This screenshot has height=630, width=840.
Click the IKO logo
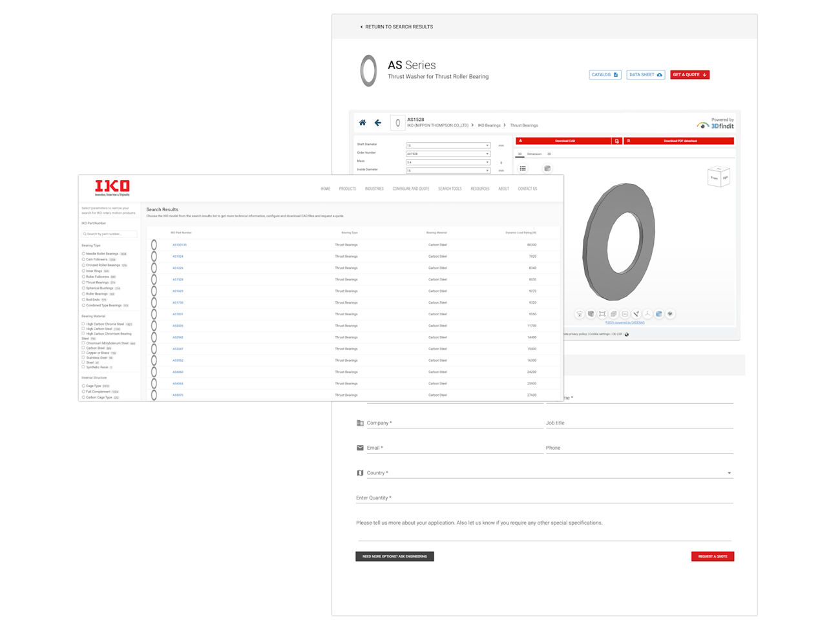pyautogui.click(x=112, y=187)
